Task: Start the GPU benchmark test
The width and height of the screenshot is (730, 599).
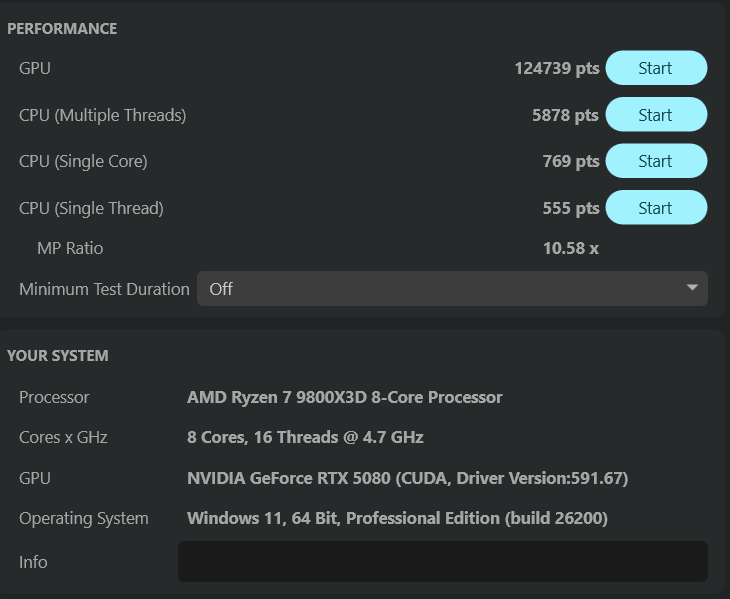Action: pos(656,68)
